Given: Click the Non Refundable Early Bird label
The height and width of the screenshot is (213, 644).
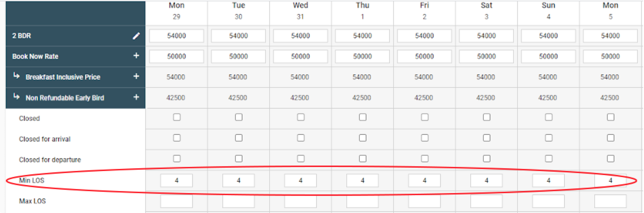Looking at the screenshot, I should 65,98.
